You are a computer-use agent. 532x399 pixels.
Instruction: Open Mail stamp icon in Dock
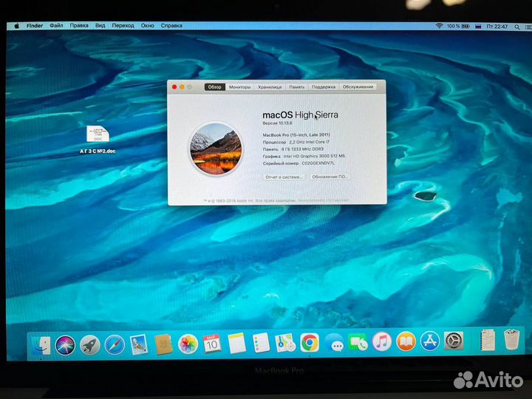(x=139, y=344)
